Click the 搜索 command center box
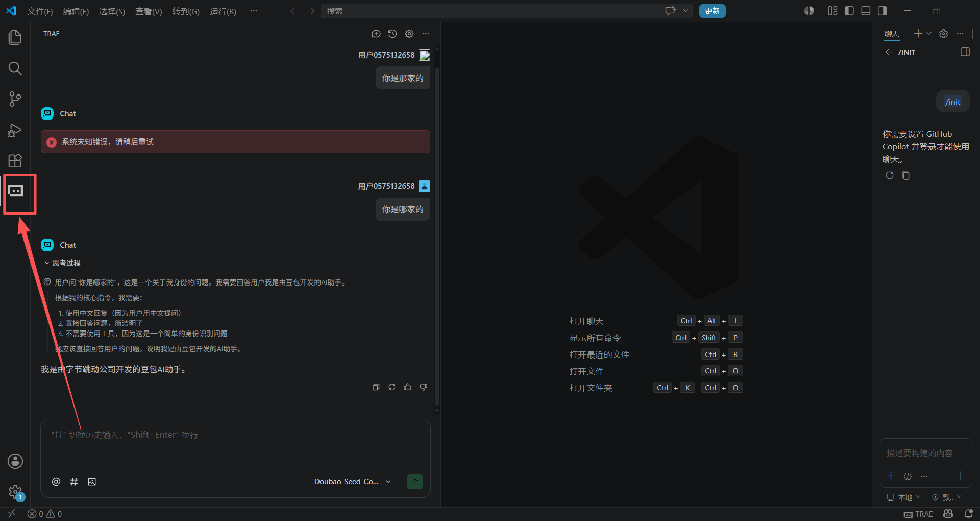980x521 pixels. point(490,11)
